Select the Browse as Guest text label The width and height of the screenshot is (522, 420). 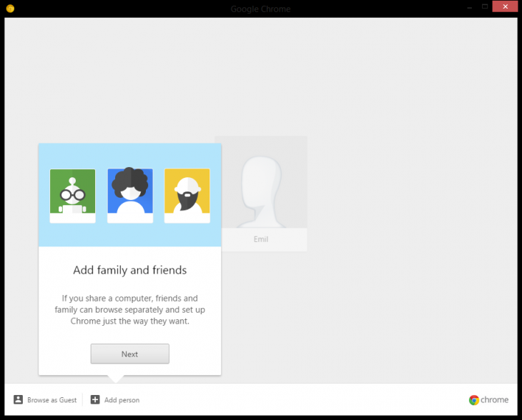pyautogui.click(x=51, y=400)
